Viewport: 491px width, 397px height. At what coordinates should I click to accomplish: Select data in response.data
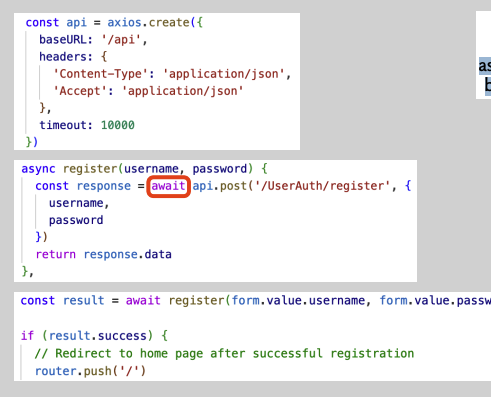tap(158, 254)
